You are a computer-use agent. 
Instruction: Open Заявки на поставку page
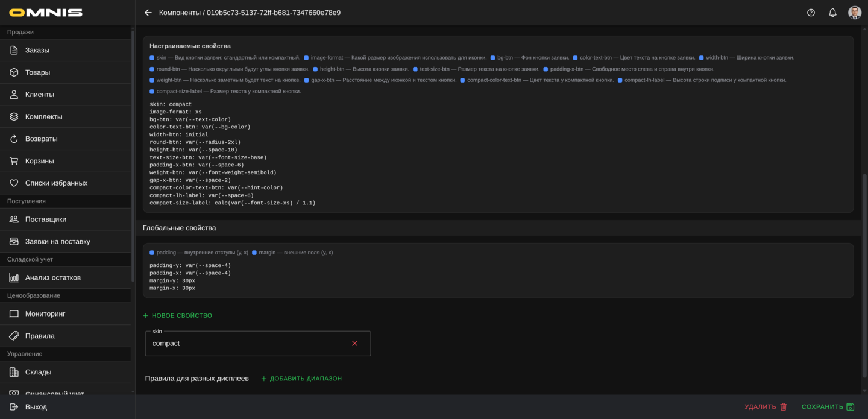[x=57, y=241]
